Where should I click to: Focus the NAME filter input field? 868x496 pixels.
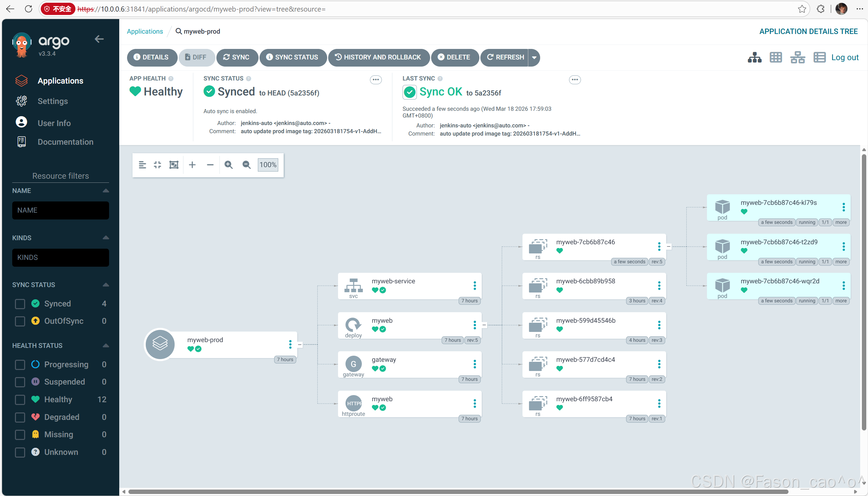(x=60, y=210)
